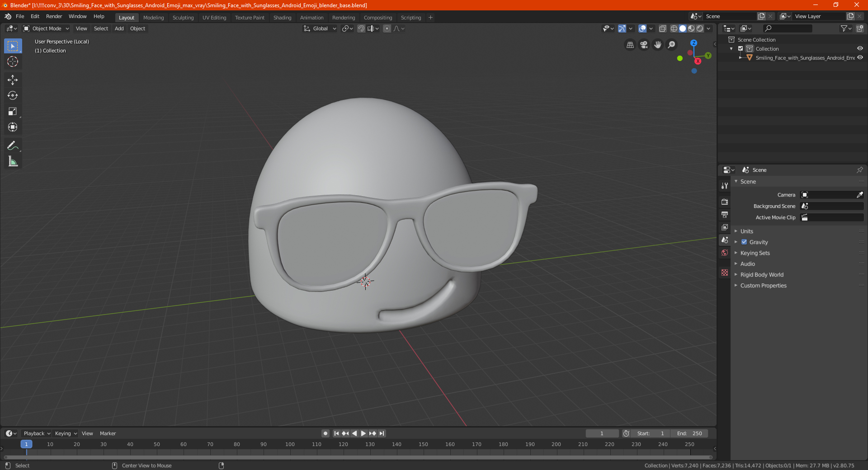
Task: Open World properties tab
Action: pyautogui.click(x=725, y=253)
